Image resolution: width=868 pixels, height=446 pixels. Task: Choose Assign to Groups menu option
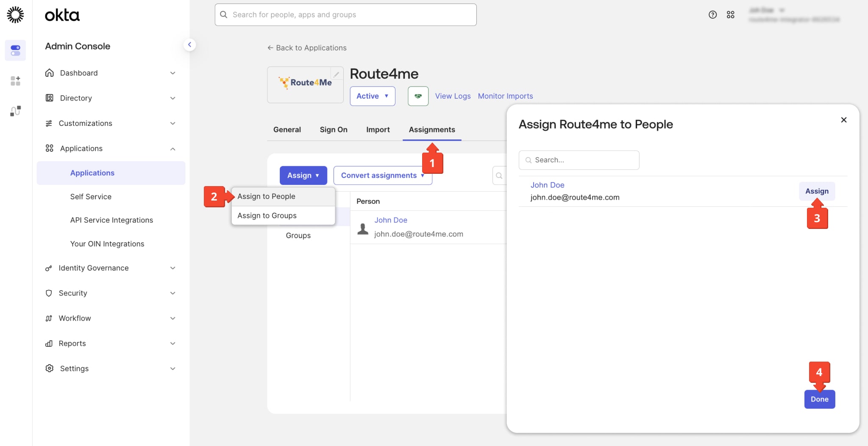tap(267, 216)
